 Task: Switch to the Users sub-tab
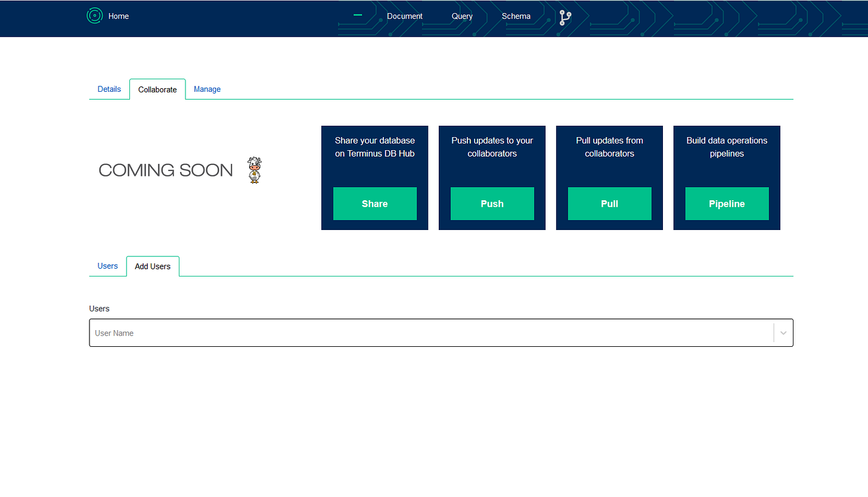coord(107,266)
